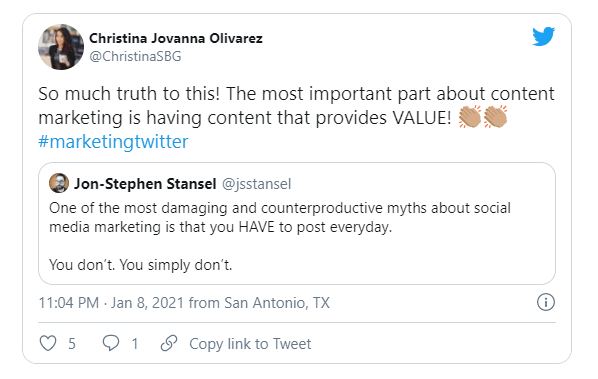Click the Twitter bird logo
This screenshot has width=598, height=379.
click(x=543, y=36)
